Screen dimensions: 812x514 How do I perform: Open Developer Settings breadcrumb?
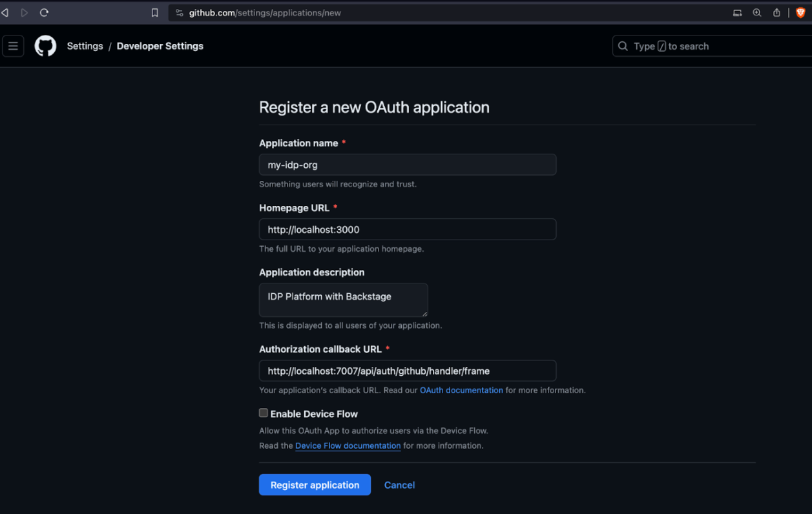[160, 46]
